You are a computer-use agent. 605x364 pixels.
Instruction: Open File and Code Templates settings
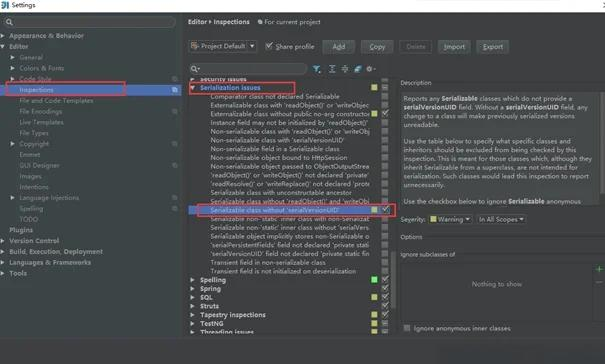pos(56,100)
